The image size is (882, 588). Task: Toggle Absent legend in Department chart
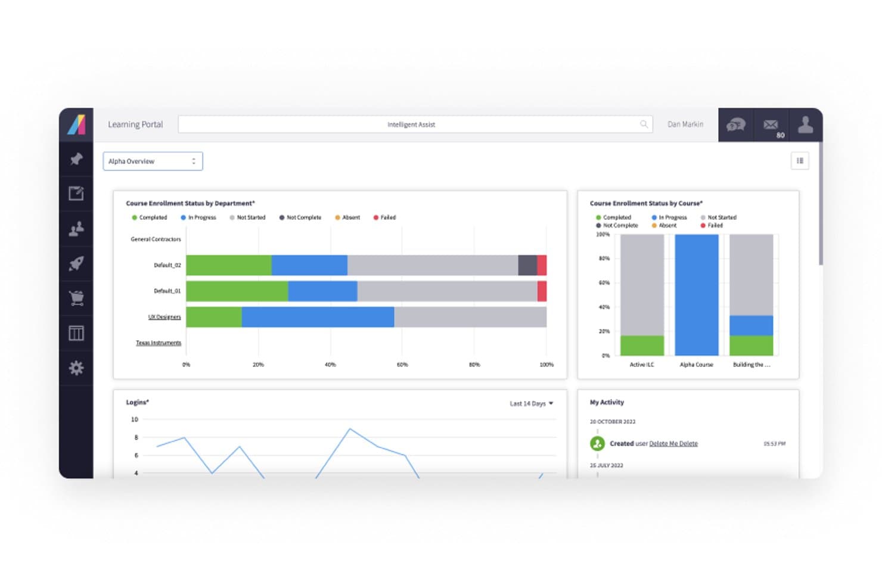click(x=347, y=217)
